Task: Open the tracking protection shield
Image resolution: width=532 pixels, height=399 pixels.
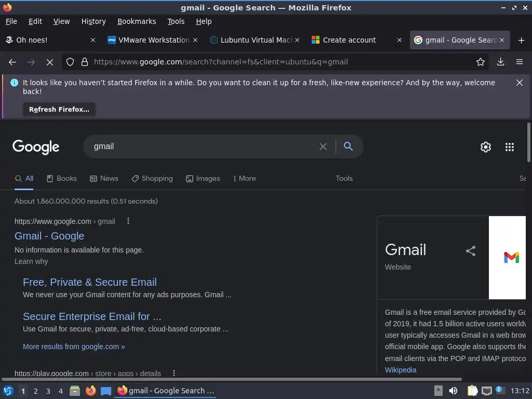Action: (70, 62)
